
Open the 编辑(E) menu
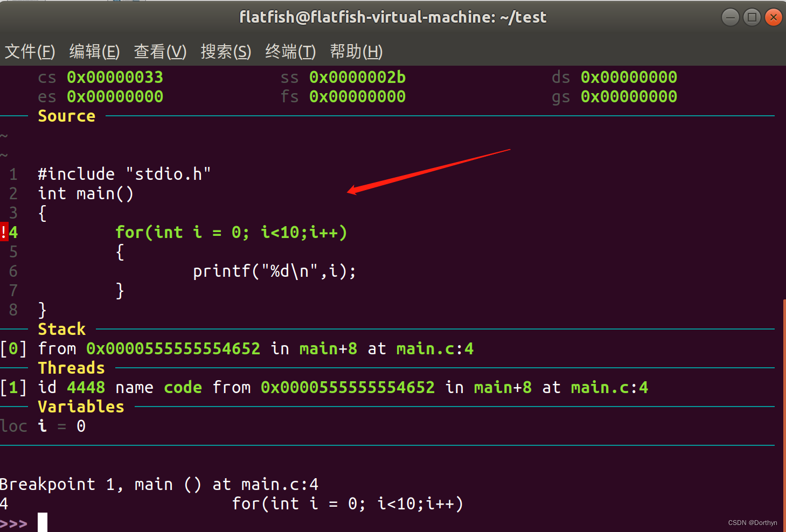coord(94,52)
